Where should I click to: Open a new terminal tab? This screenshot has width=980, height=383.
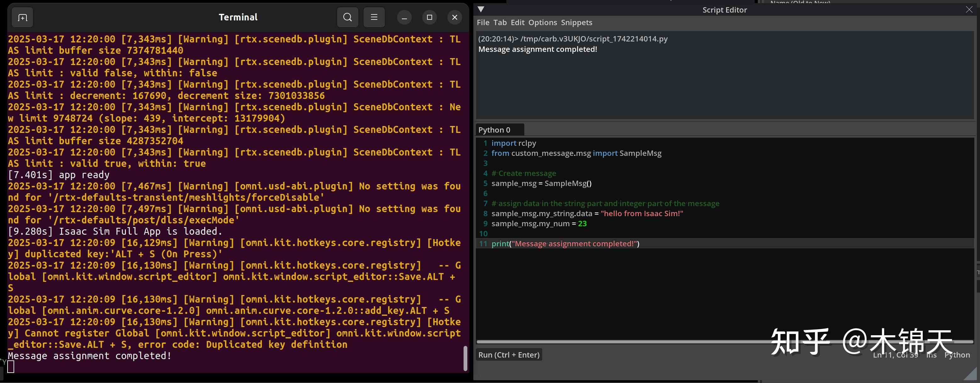(22, 18)
